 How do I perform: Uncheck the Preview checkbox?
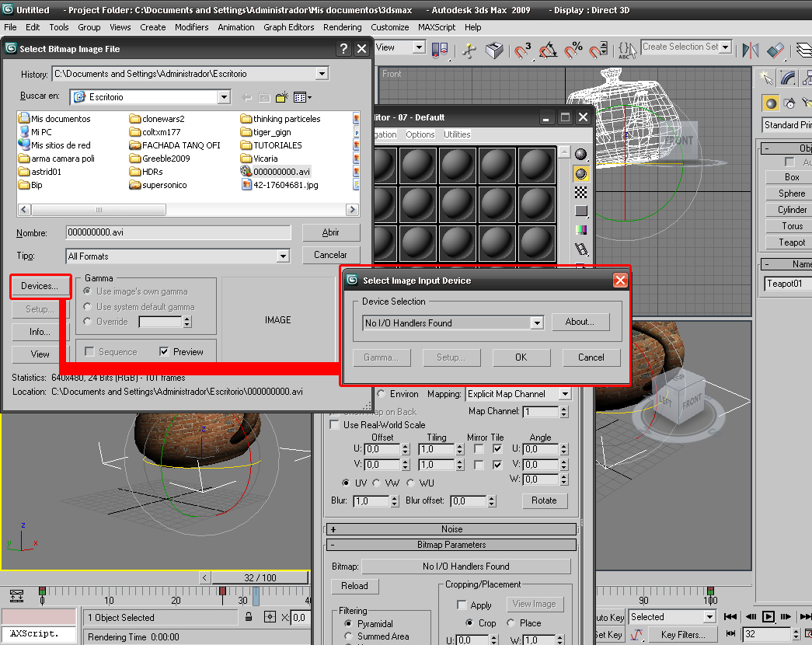click(x=164, y=352)
